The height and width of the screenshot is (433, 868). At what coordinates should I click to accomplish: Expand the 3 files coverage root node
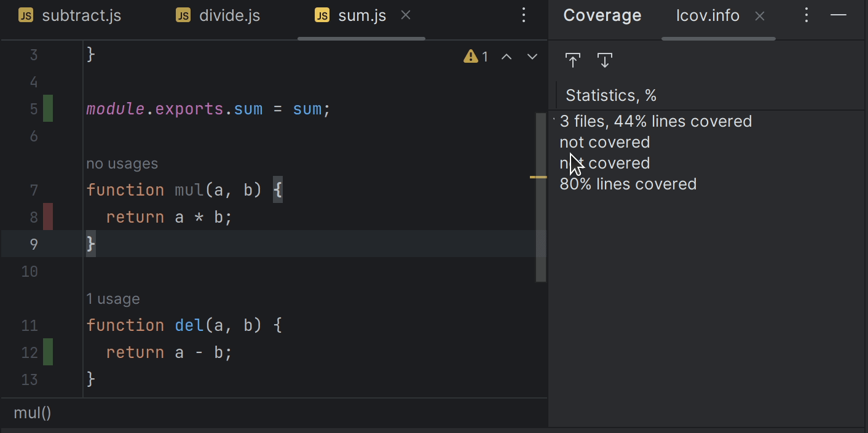point(554,121)
